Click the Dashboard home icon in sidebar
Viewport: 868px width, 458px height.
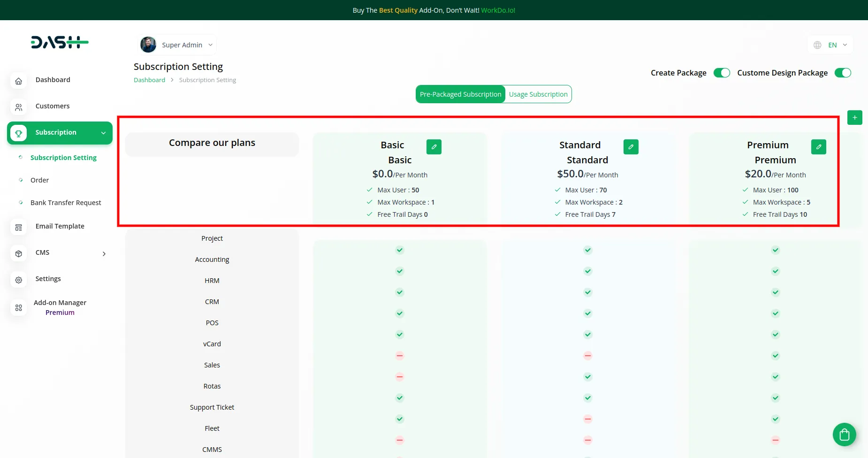click(x=19, y=81)
